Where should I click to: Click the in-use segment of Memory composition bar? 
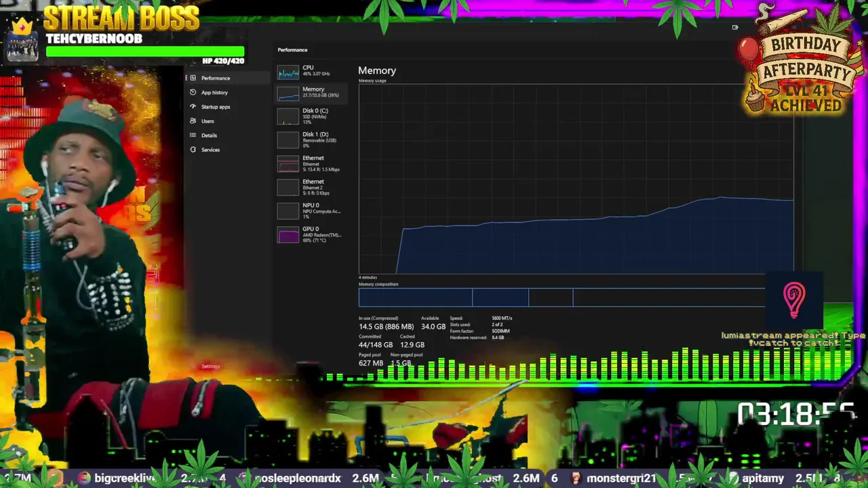tap(415, 297)
